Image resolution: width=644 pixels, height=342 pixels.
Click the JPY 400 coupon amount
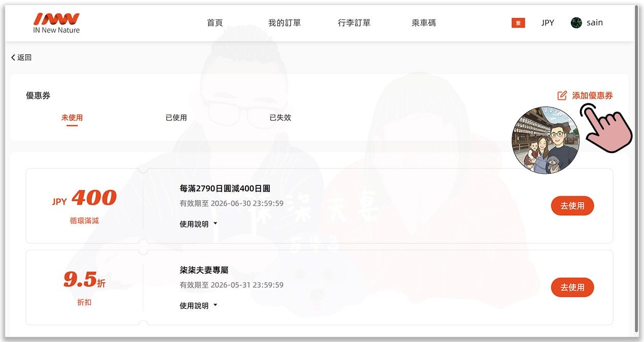point(84,198)
